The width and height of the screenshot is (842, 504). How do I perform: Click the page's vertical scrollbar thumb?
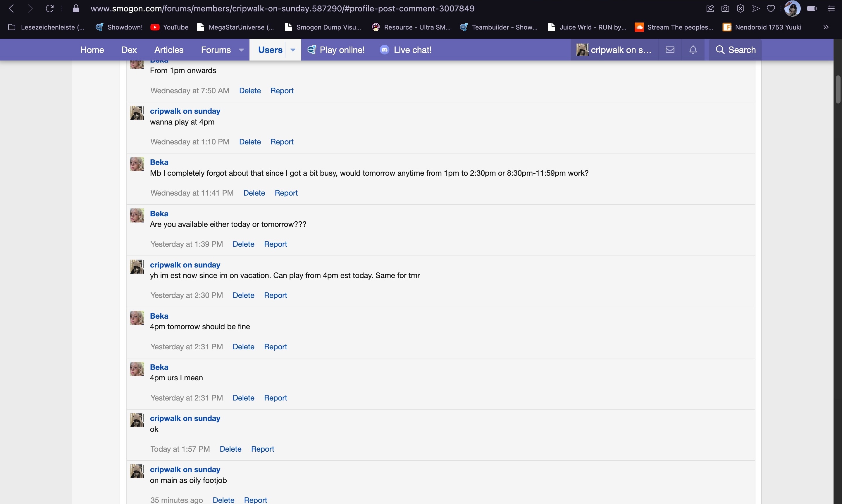click(x=838, y=89)
